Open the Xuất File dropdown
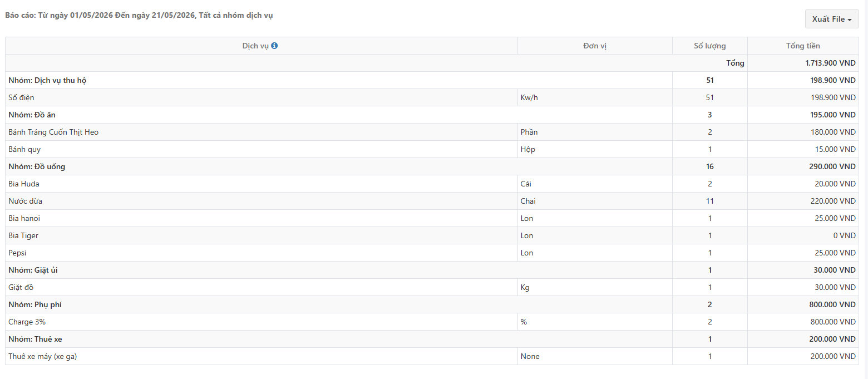This screenshot has height=379, width=868. 832,19
